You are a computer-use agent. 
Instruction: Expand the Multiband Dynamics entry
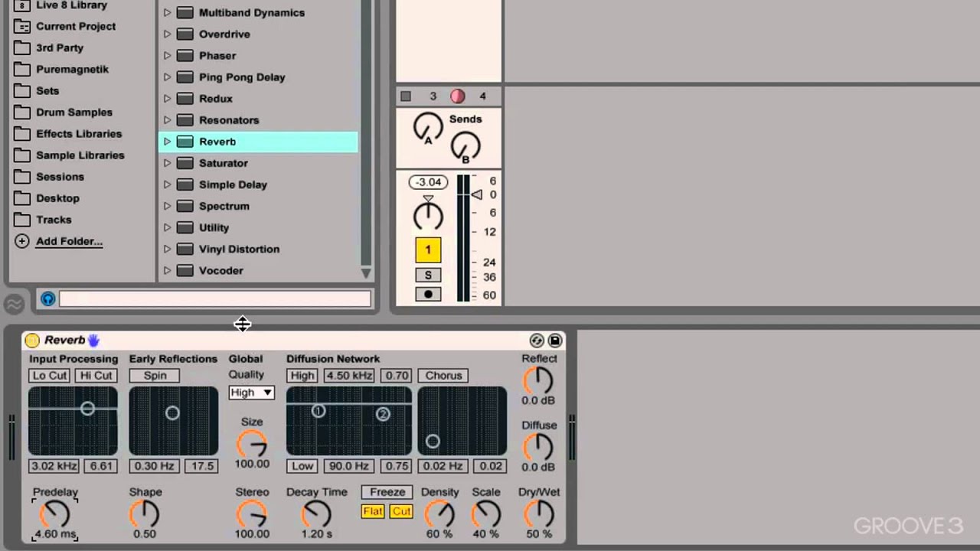pos(167,13)
